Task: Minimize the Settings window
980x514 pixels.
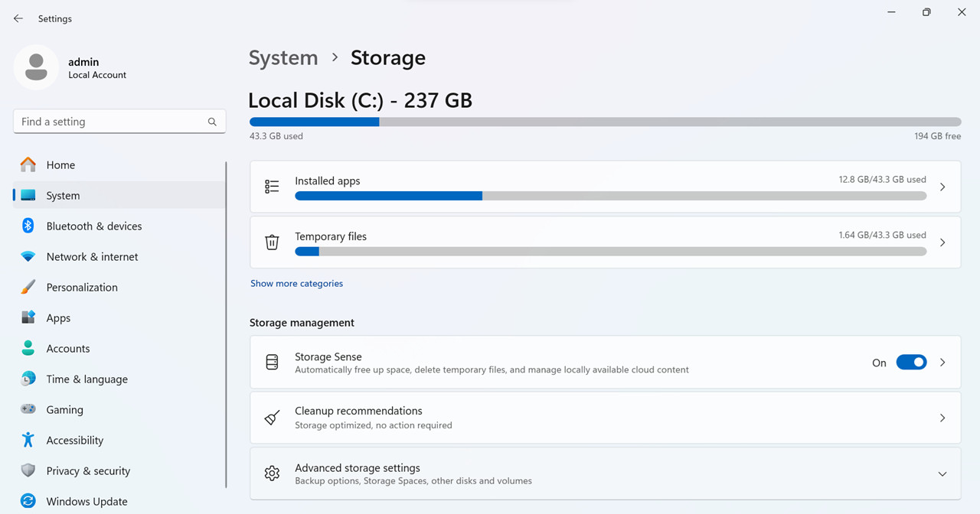Action: (x=892, y=12)
